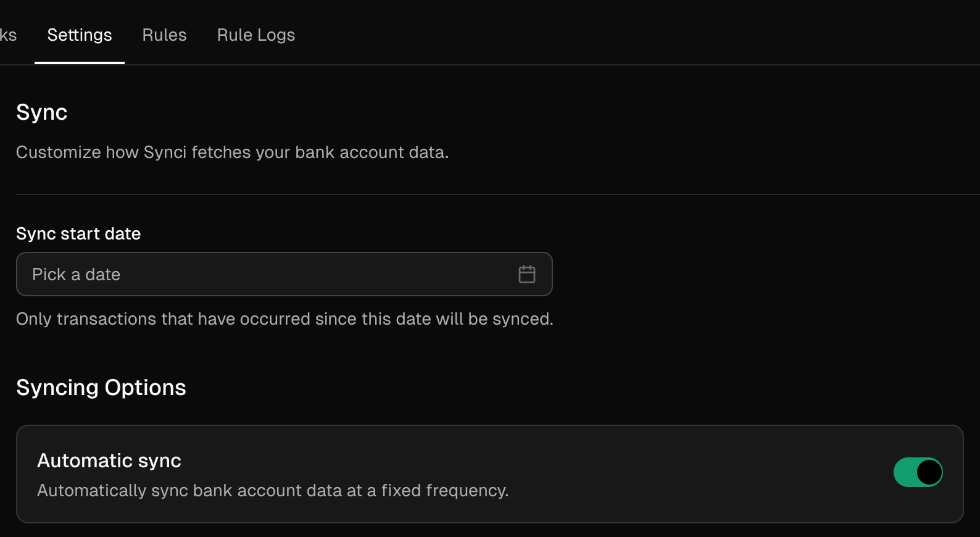
Task: Click the Sync start date label
Action: (78, 234)
